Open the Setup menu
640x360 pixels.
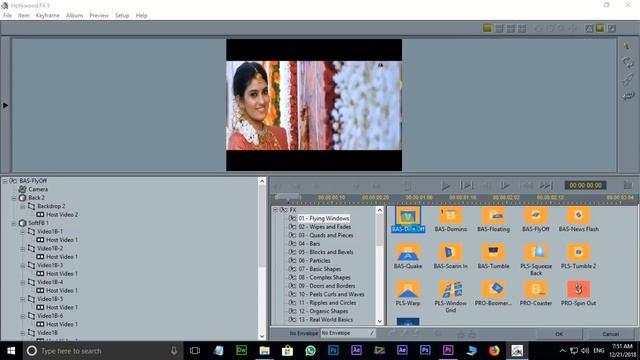click(122, 16)
